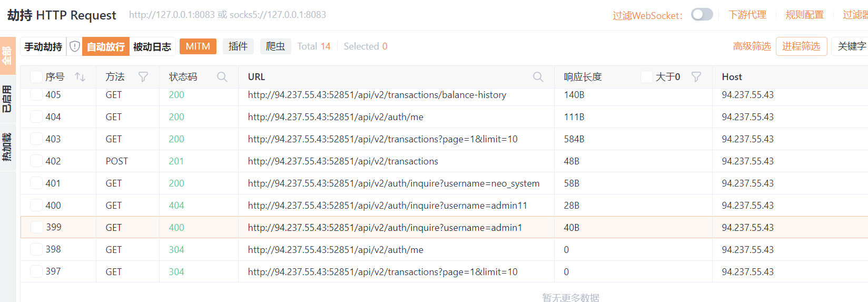Toggle the 过滤WebSocket switch
The height and width of the screenshot is (302, 868).
click(x=702, y=15)
